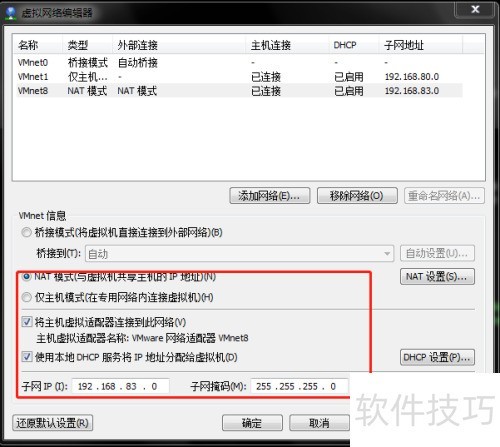
Task: Click 还原默认设置(R) button
Action: pos(52,423)
